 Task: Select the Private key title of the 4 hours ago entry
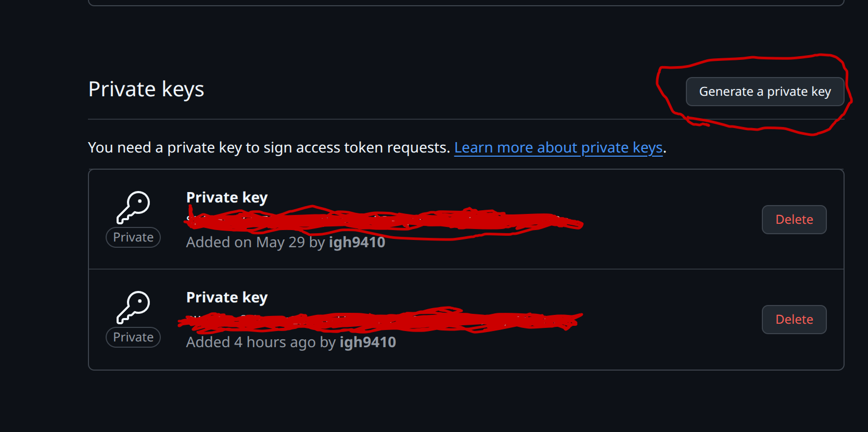pos(227,298)
